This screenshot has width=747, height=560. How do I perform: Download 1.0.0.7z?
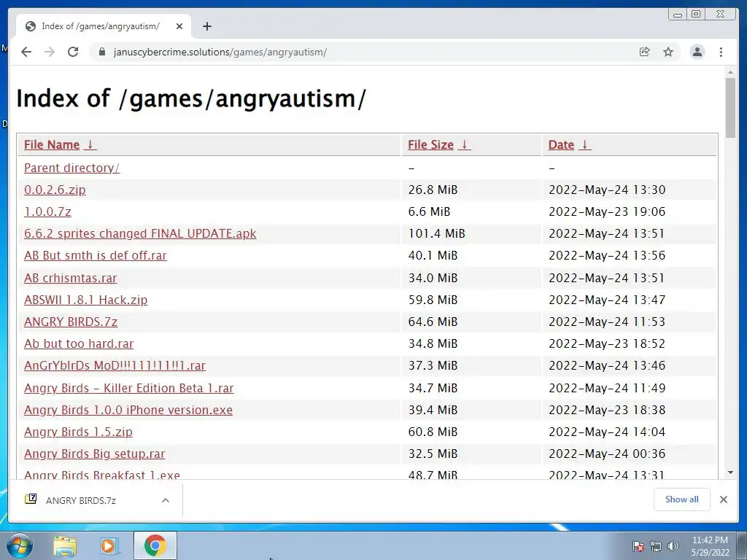click(x=47, y=211)
